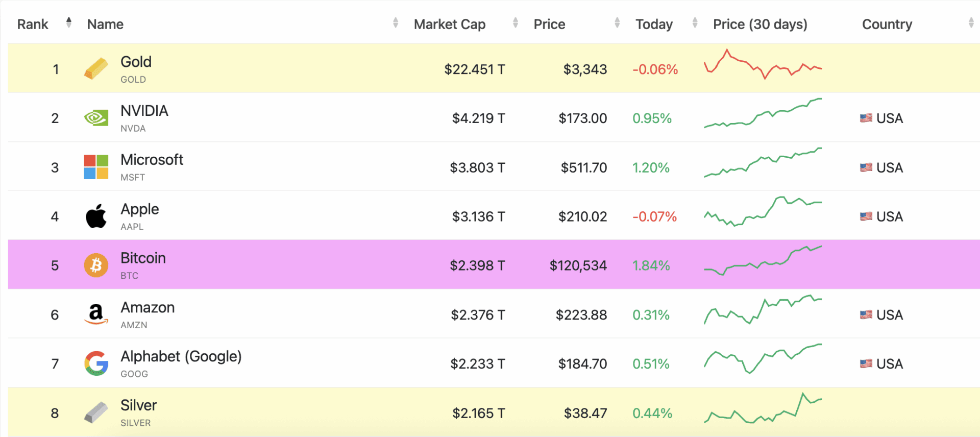Click the Amazon logo icon
This screenshot has width=980, height=437.
tap(96, 314)
